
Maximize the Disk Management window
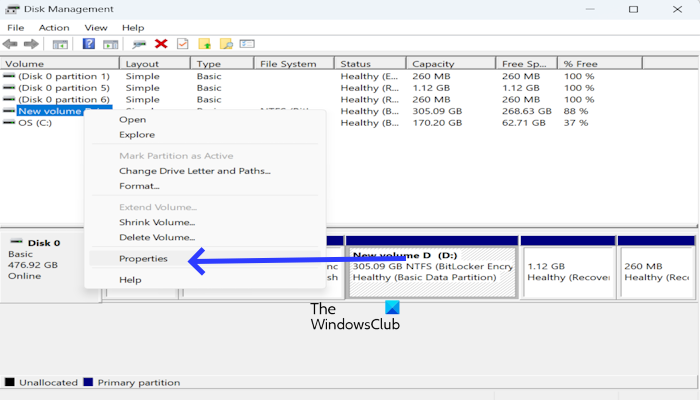(x=633, y=9)
